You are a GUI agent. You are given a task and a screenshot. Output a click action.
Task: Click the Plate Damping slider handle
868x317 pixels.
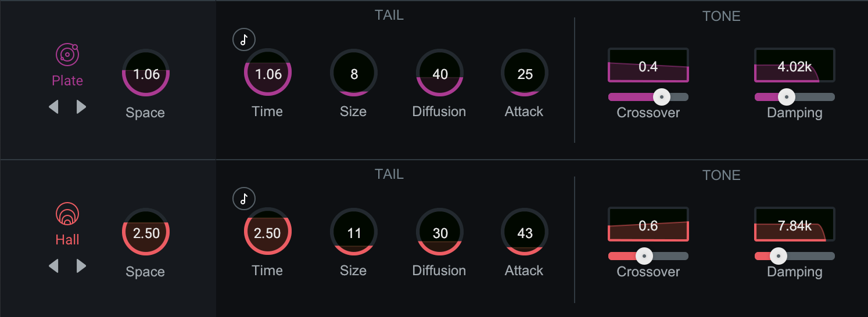tap(786, 97)
